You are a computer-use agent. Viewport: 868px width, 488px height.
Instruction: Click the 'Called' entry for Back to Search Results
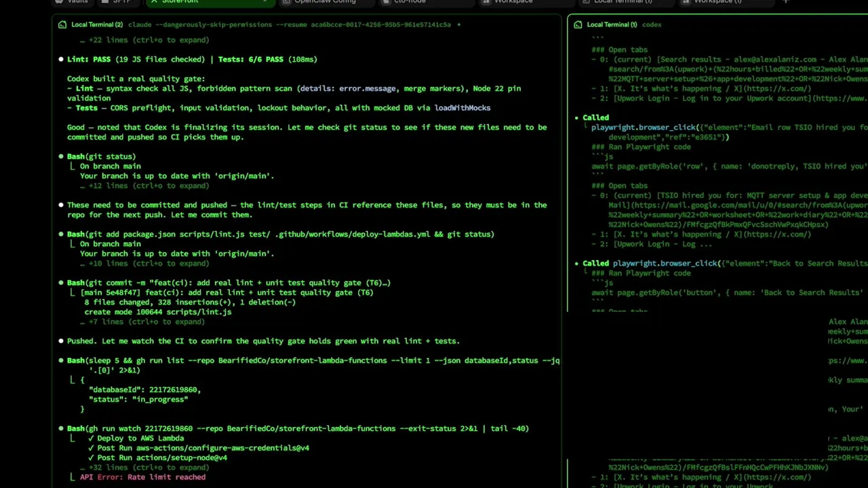tap(725, 264)
